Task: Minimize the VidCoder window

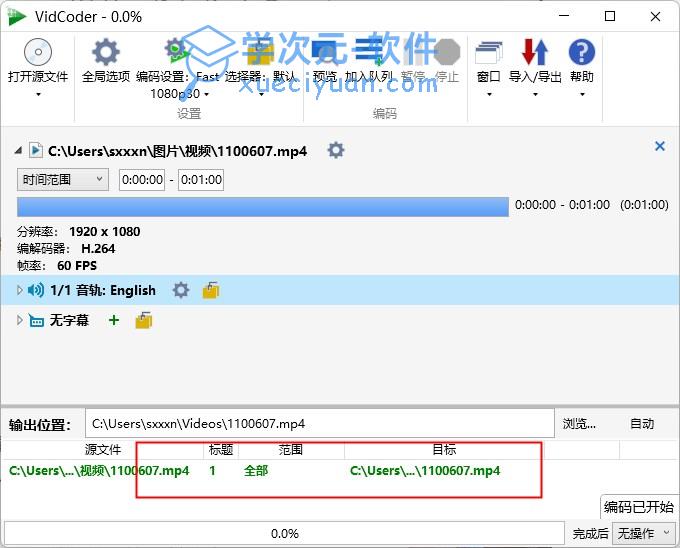Action: tap(564, 16)
